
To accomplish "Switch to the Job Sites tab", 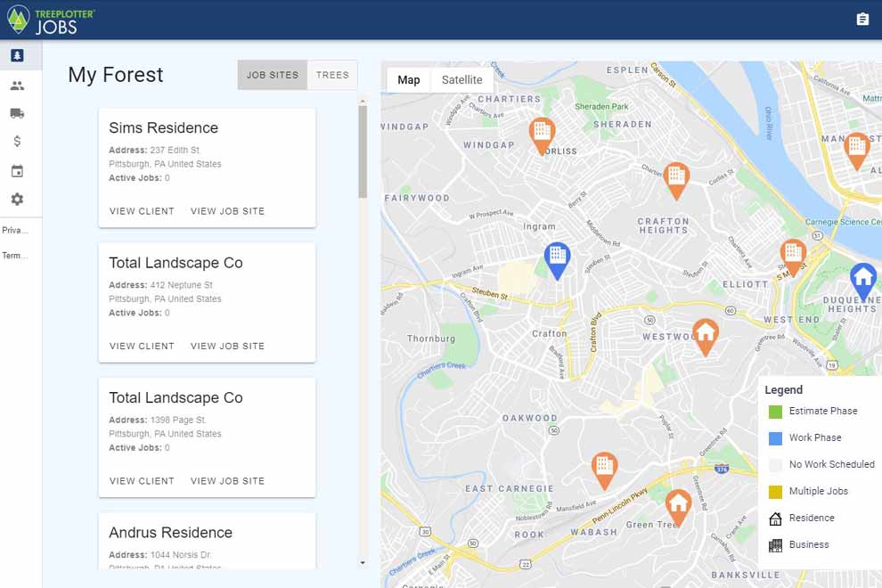I will [273, 75].
